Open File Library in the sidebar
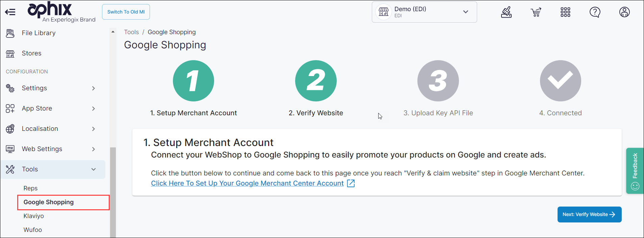Image resolution: width=644 pixels, height=238 pixels. pyautogui.click(x=38, y=33)
